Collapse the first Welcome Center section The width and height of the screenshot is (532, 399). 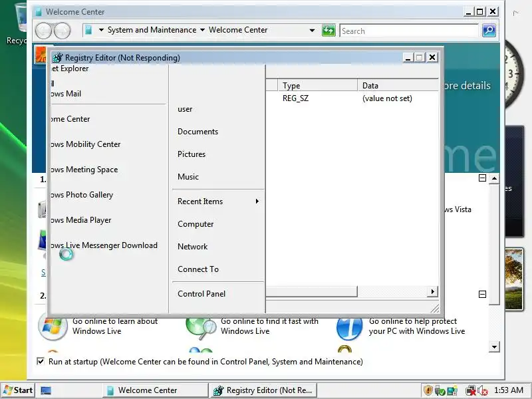tap(482, 178)
